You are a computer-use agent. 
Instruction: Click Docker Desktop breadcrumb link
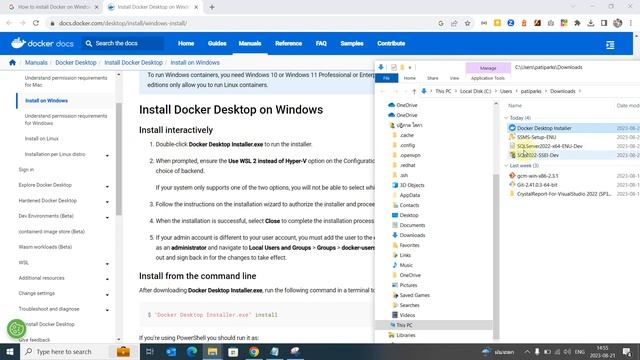click(x=76, y=62)
